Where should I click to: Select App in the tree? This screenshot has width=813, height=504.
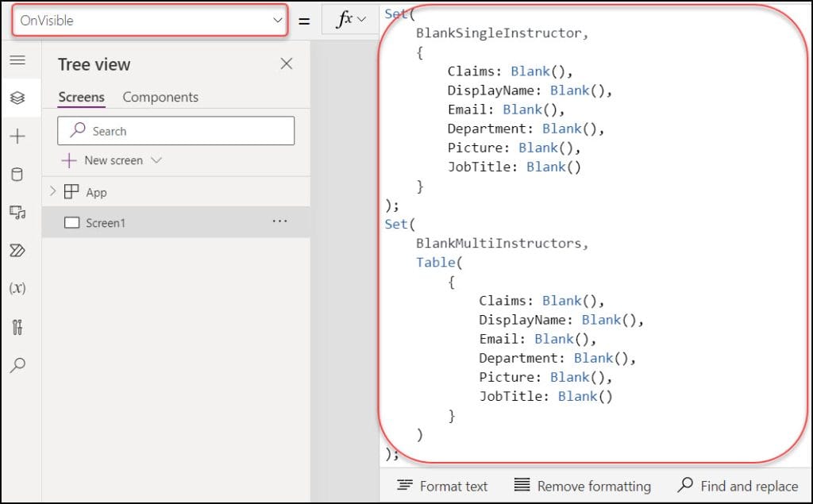tap(96, 192)
